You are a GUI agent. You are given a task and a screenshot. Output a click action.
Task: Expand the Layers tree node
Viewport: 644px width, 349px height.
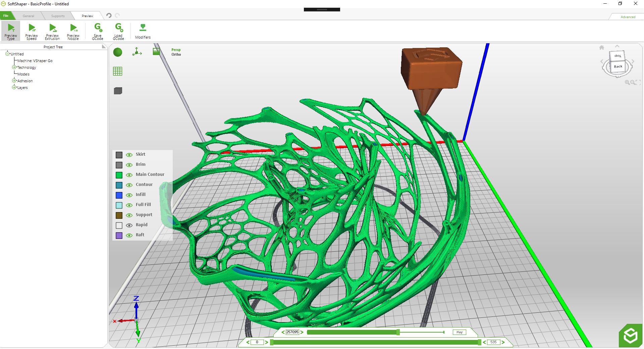click(14, 87)
